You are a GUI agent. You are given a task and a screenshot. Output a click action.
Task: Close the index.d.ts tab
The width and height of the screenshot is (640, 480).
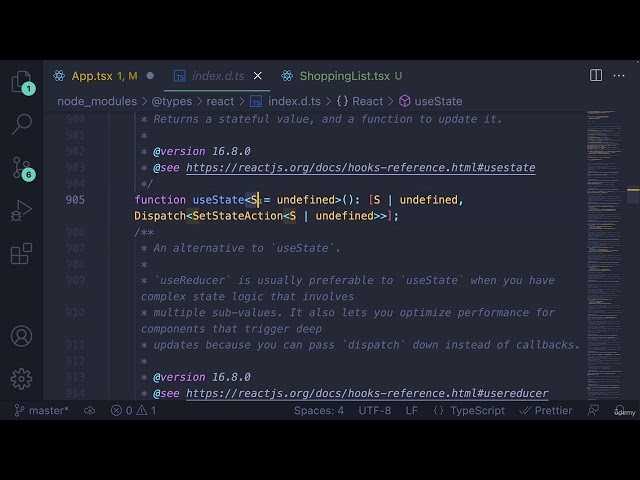point(258,76)
